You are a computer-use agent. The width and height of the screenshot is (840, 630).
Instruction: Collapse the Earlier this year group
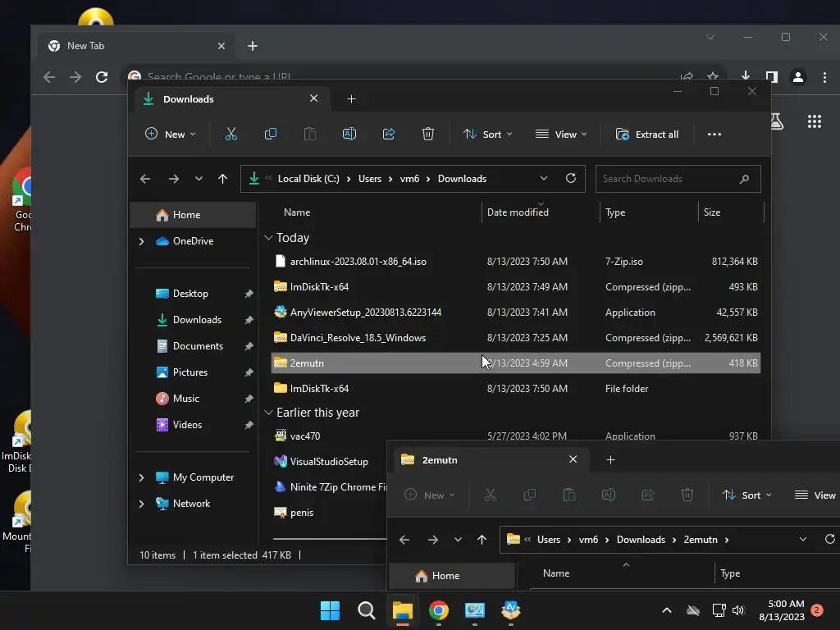pyautogui.click(x=268, y=412)
